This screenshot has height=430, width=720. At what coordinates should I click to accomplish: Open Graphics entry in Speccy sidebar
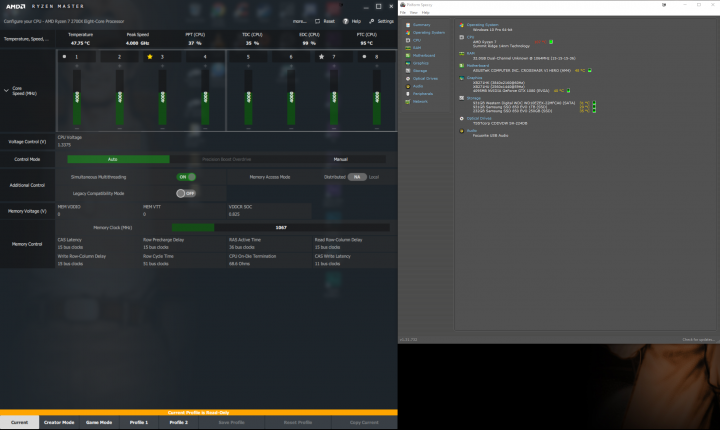420,63
